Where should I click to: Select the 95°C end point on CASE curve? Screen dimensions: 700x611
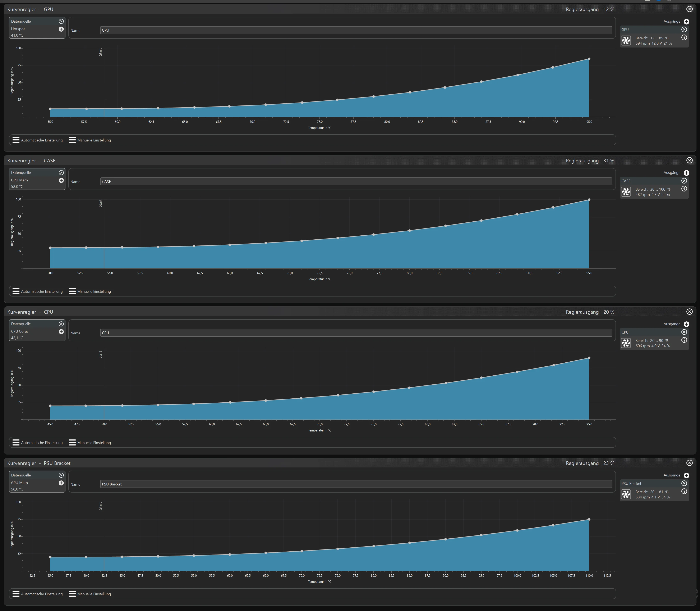tap(589, 200)
